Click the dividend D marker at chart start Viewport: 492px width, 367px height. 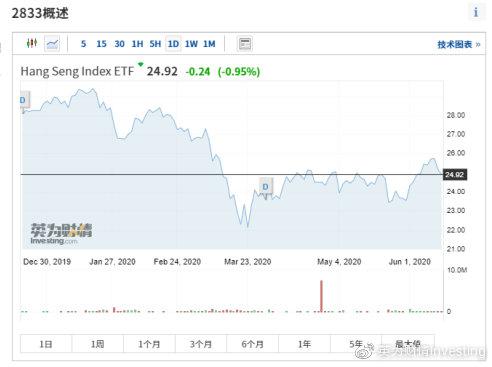pos(23,100)
